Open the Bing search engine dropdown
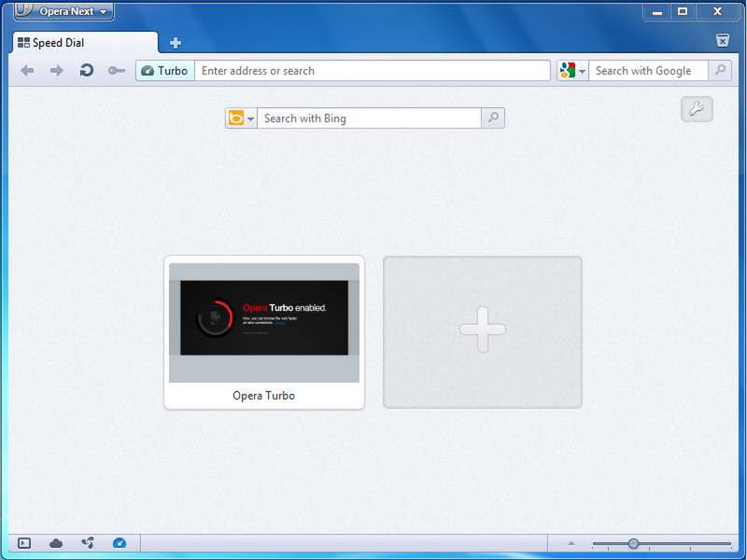This screenshot has width=747, height=560. pos(242,119)
